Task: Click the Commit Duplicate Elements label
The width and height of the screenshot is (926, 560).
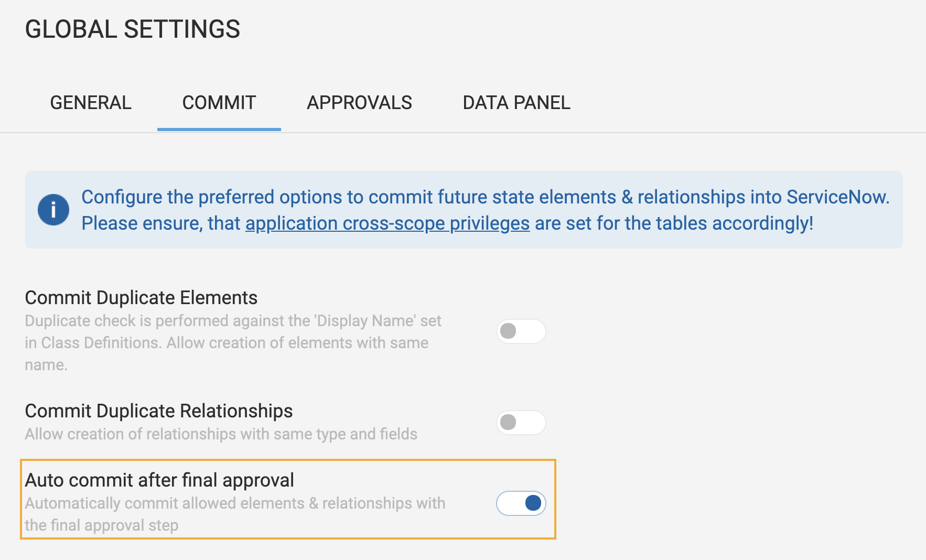Action: point(141,298)
